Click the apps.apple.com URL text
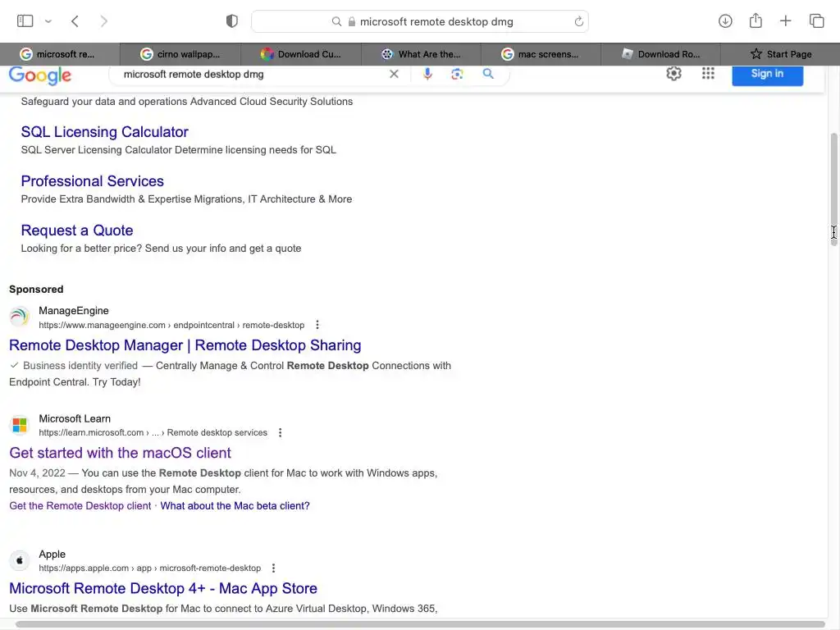Image resolution: width=840 pixels, height=630 pixels. (x=149, y=568)
